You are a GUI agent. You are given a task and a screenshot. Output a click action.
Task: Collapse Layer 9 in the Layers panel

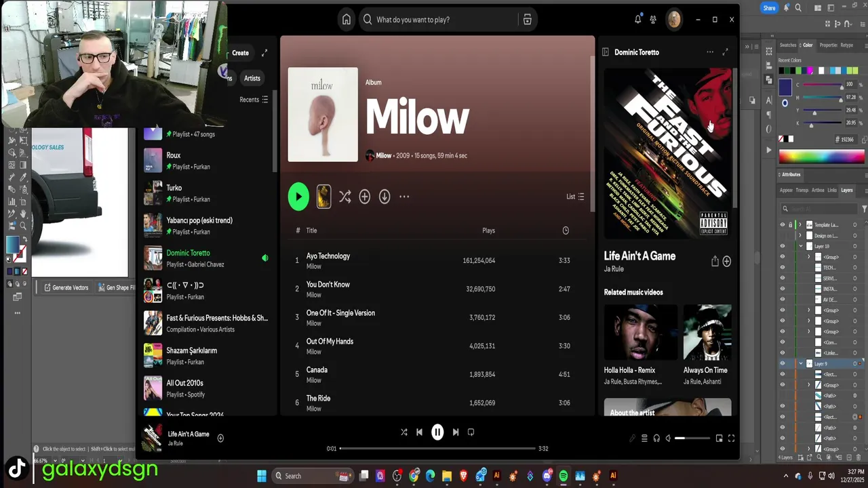pos(800,363)
